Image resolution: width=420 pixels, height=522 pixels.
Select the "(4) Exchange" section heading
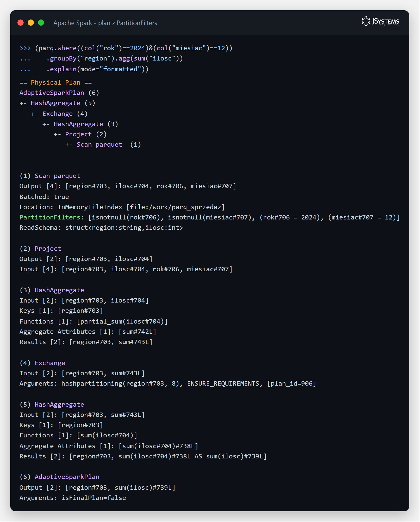[x=42, y=363]
